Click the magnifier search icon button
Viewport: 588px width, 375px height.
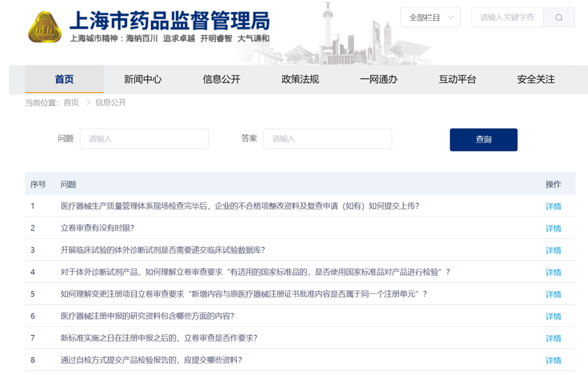point(559,17)
